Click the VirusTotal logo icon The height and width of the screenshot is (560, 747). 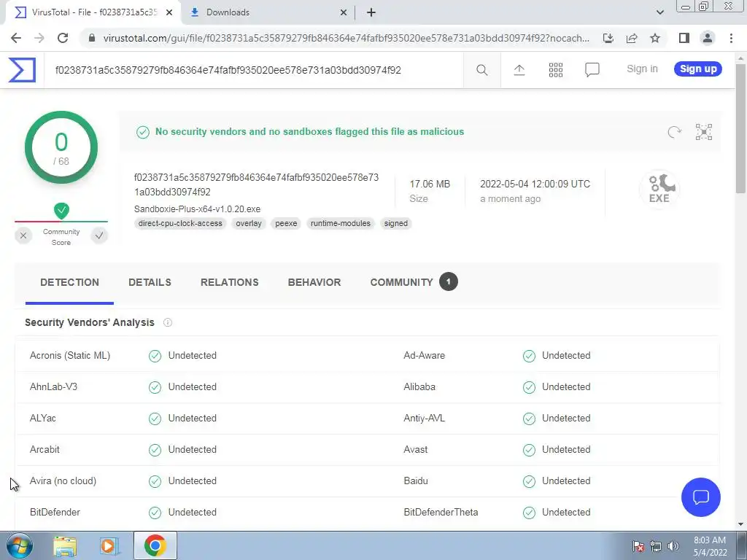pos(22,69)
